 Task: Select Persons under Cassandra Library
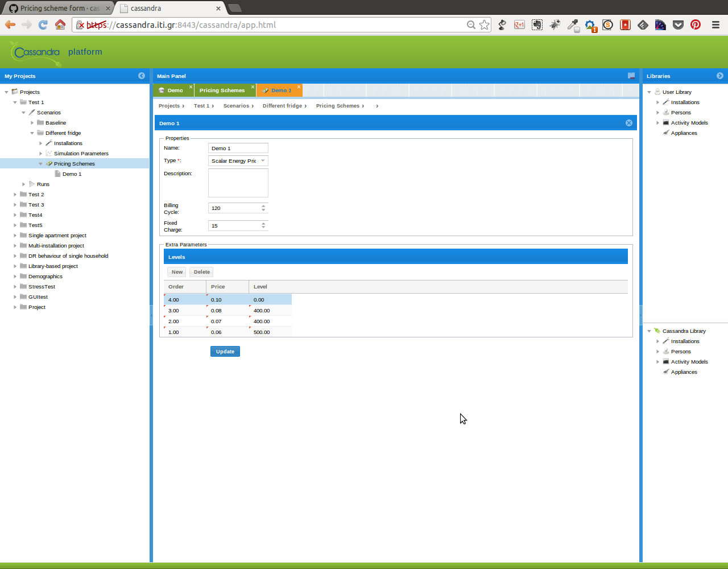[x=681, y=352]
